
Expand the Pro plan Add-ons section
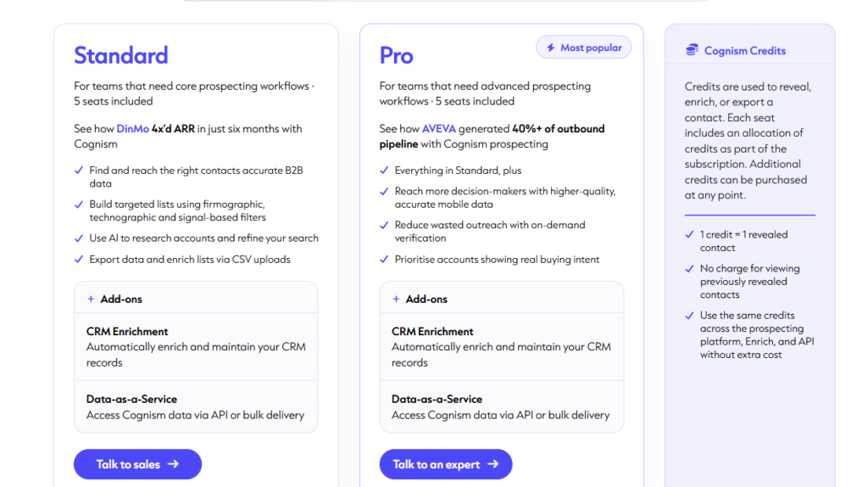tap(502, 299)
